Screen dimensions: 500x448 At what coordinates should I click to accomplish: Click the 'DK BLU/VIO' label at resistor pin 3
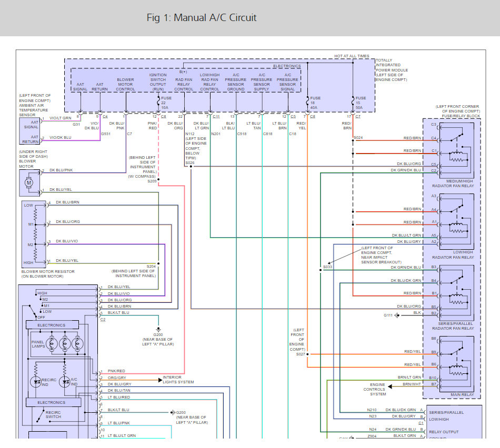[67, 241]
